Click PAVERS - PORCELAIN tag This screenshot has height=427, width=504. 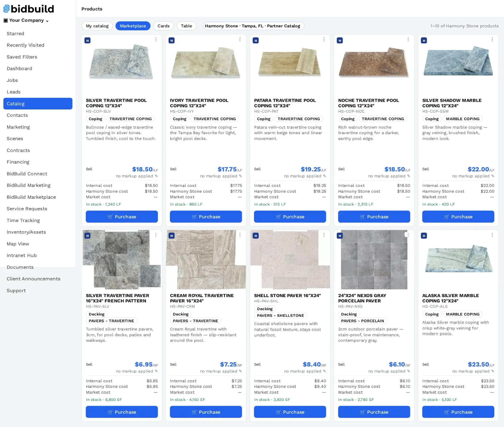tap(363, 321)
